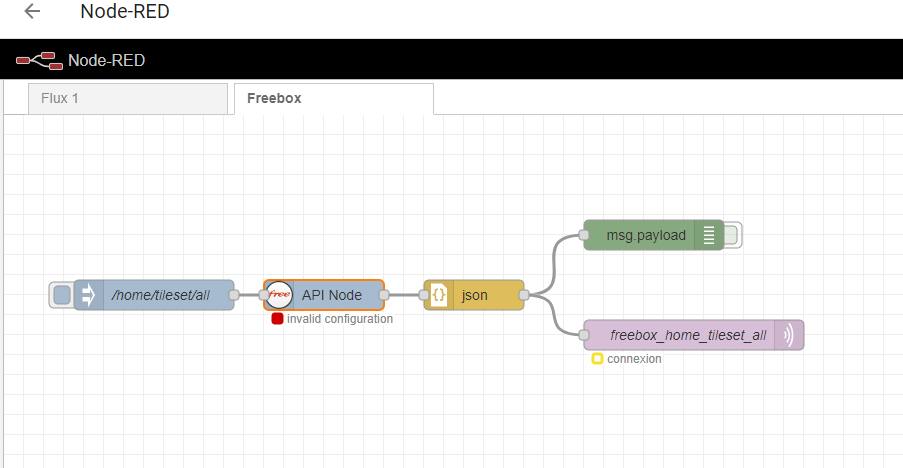Click the debug list icon on msg.payload

[709, 235]
